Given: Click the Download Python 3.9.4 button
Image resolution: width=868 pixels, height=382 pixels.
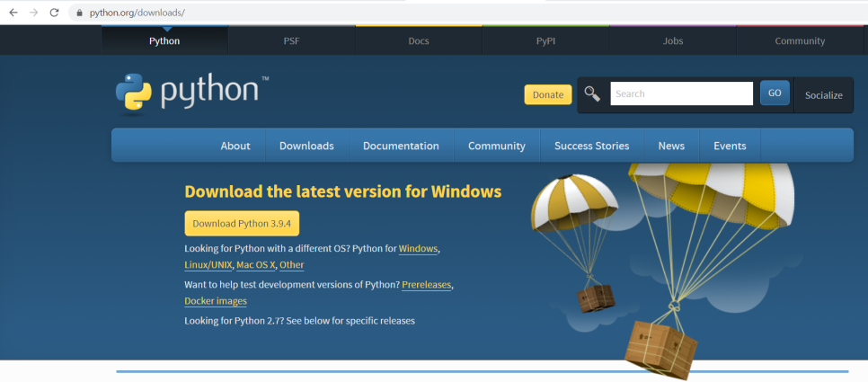Looking at the screenshot, I should click(x=242, y=224).
